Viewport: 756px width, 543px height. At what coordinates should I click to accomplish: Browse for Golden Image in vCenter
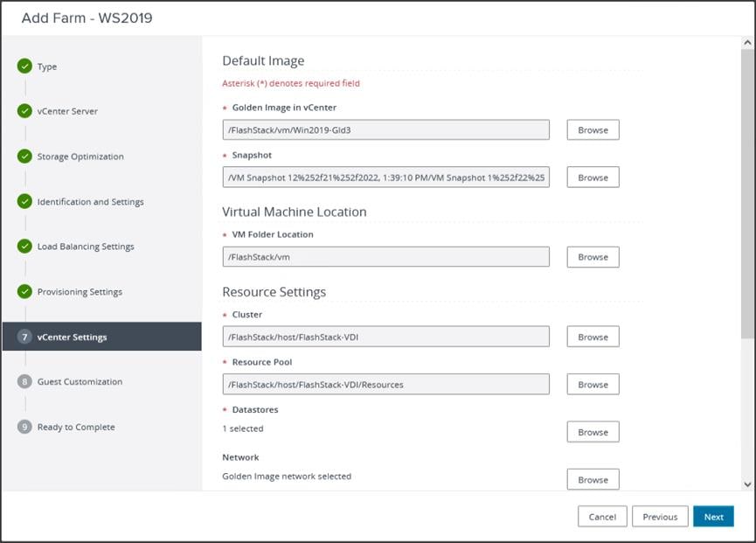coord(593,129)
